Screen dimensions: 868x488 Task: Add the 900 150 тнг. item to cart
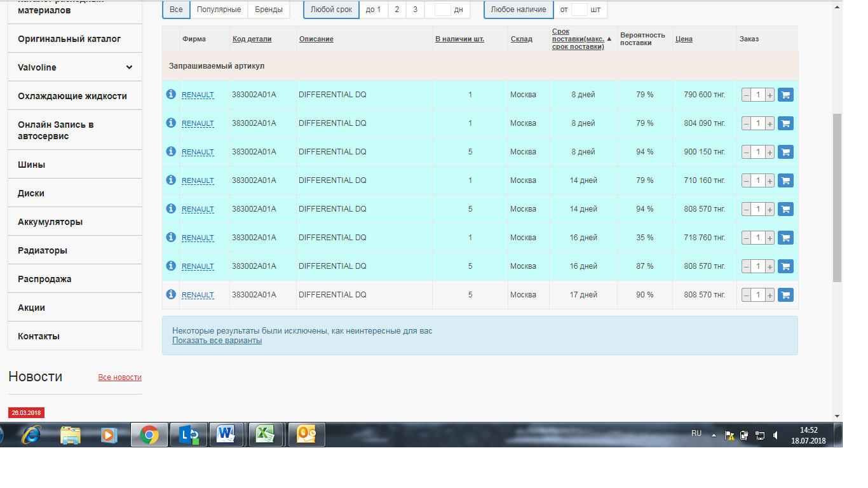click(785, 152)
